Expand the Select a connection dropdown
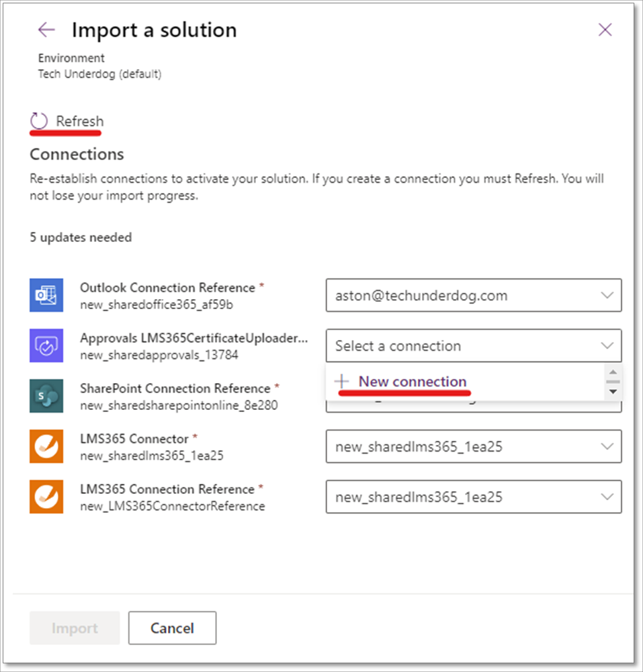Screen dimensions: 643x672 coord(473,346)
